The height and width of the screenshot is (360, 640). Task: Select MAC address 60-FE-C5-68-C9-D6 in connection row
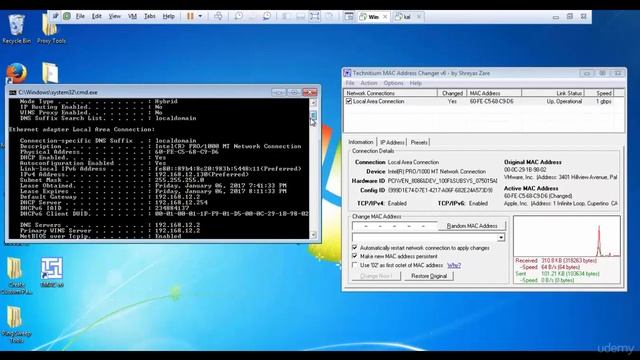(x=491, y=101)
